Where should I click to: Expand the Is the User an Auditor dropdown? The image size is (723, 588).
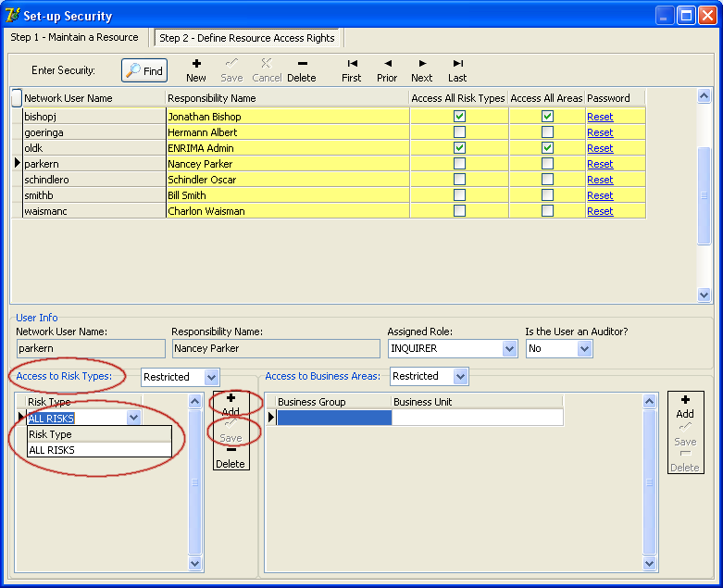click(584, 349)
